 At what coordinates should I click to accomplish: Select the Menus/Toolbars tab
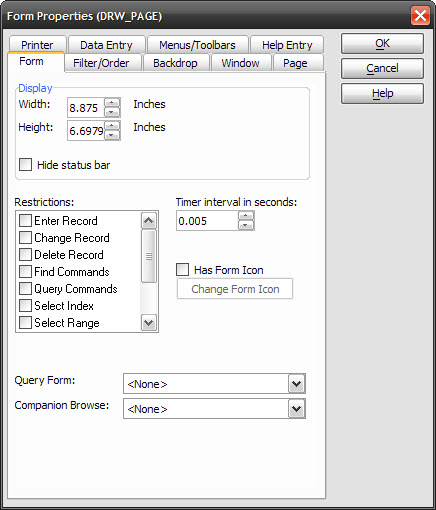click(198, 44)
